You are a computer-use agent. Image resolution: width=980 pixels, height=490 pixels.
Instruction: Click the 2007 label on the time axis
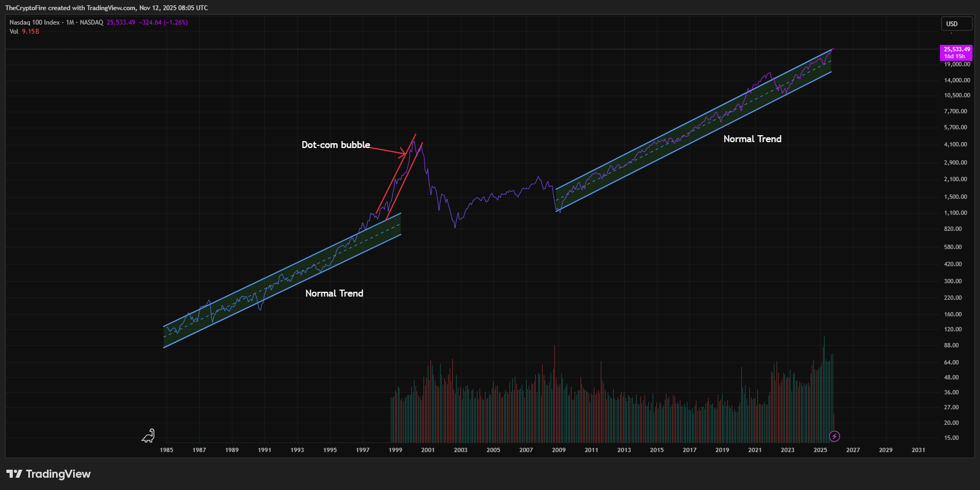coord(526,450)
